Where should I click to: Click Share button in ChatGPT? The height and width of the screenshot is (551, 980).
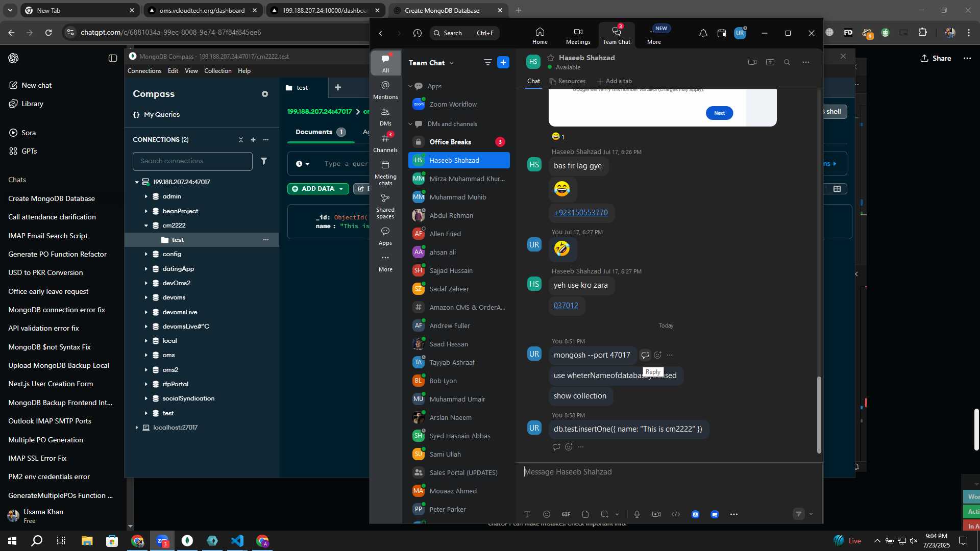tap(936, 58)
